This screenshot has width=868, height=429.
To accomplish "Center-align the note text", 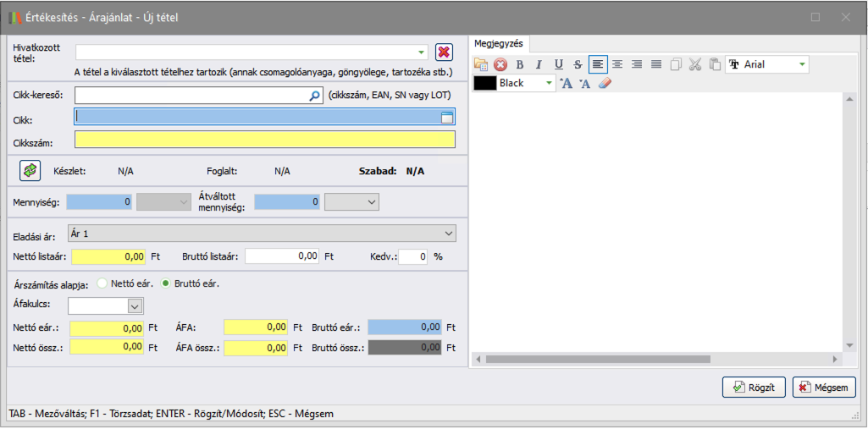I will click(617, 64).
